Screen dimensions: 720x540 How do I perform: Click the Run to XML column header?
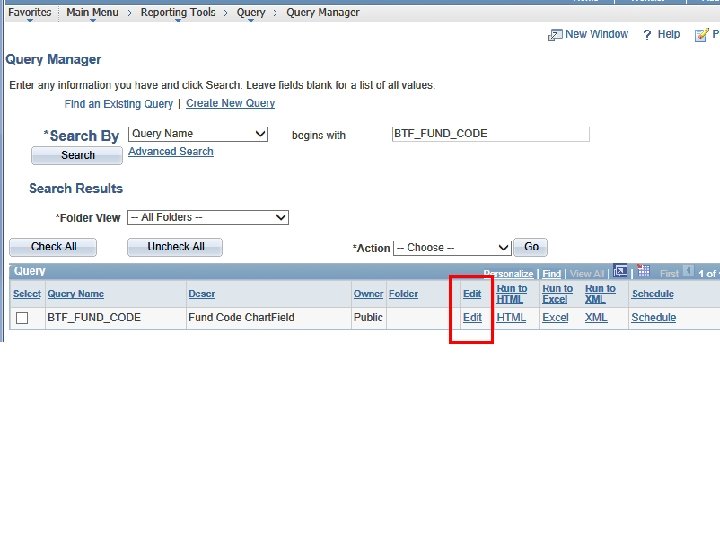pyautogui.click(x=600, y=294)
